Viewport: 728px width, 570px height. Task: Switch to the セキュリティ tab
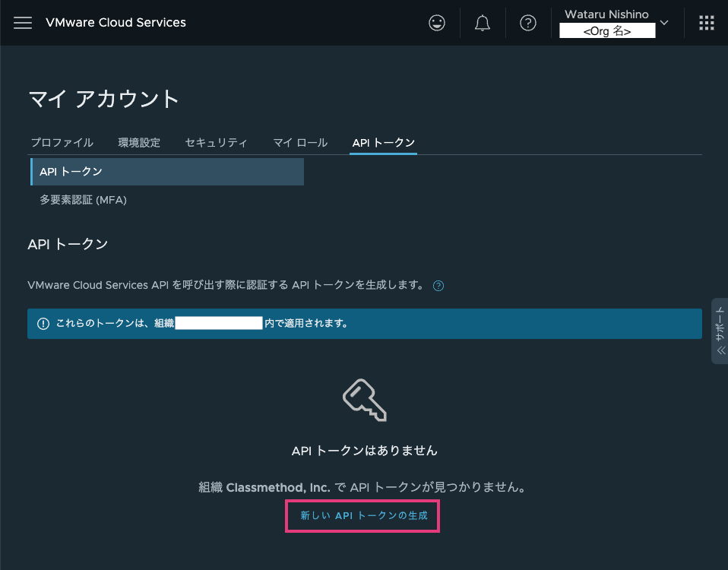pos(216,142)
